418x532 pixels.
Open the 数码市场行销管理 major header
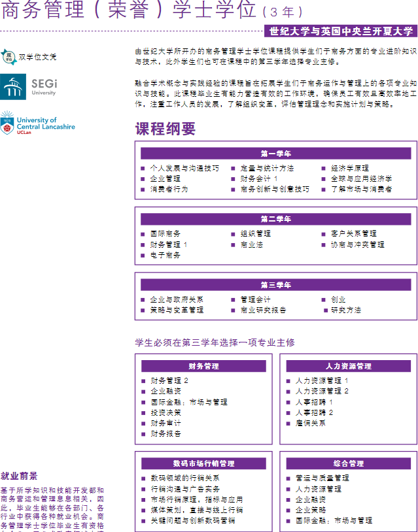tap(203, 463)
